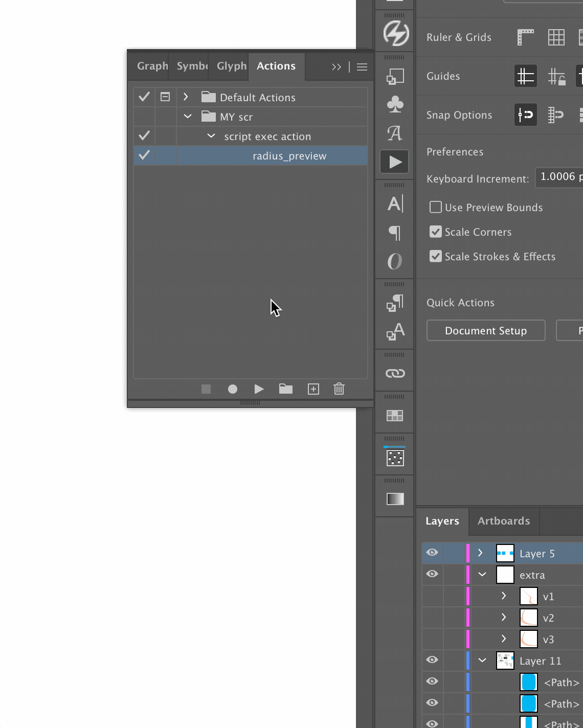Toggle snap to grid icon
The image size is (583, 728).
[x=556, y=115]
